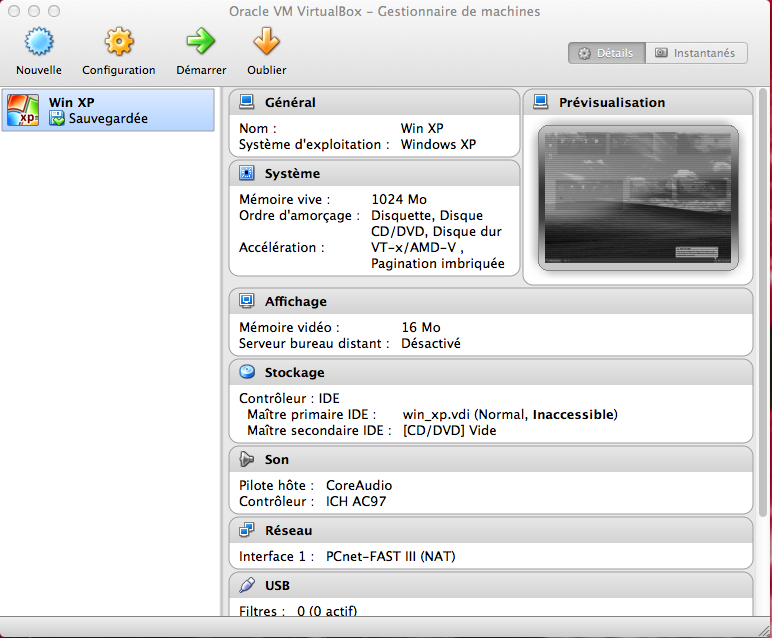Click the 'Windows XP' operating system value
This screenshot has width=772, height=638.
[438, 144]
